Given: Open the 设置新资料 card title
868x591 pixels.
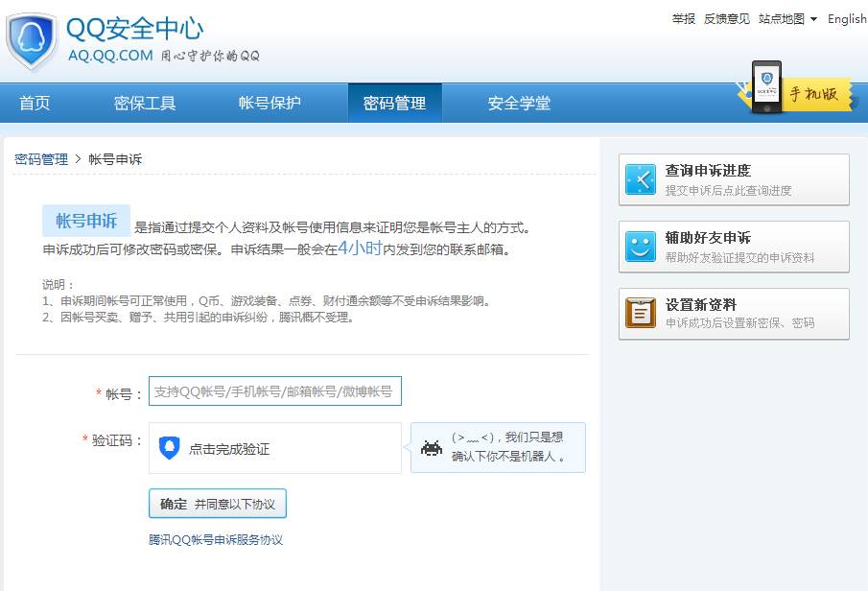Looking at the screenshot, I should [x=701, y=305].
